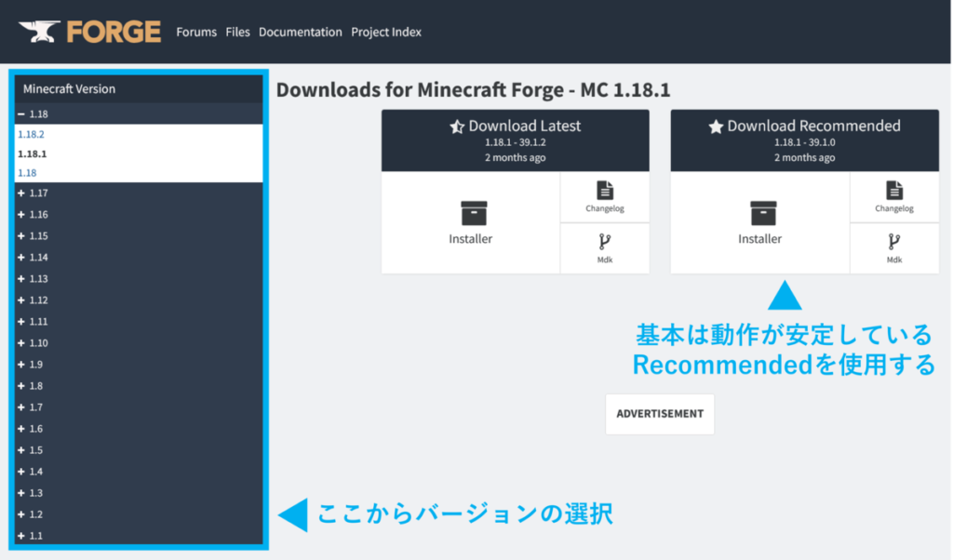The width and height of the screenshot is (953, 560).
Task: Click the ADVERTISEMENT box
Action: pos(660,414)
